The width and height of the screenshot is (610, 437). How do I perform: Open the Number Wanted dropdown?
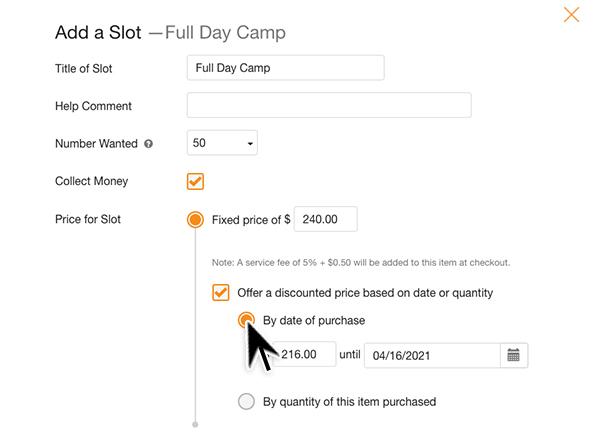(222, 143)
